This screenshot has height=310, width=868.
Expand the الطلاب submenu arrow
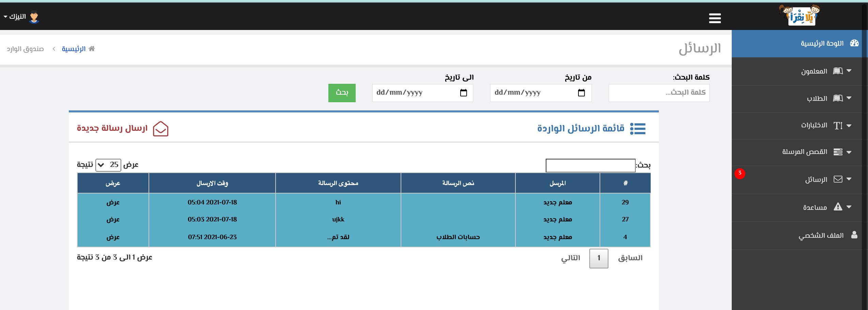(x=849, y=98)
